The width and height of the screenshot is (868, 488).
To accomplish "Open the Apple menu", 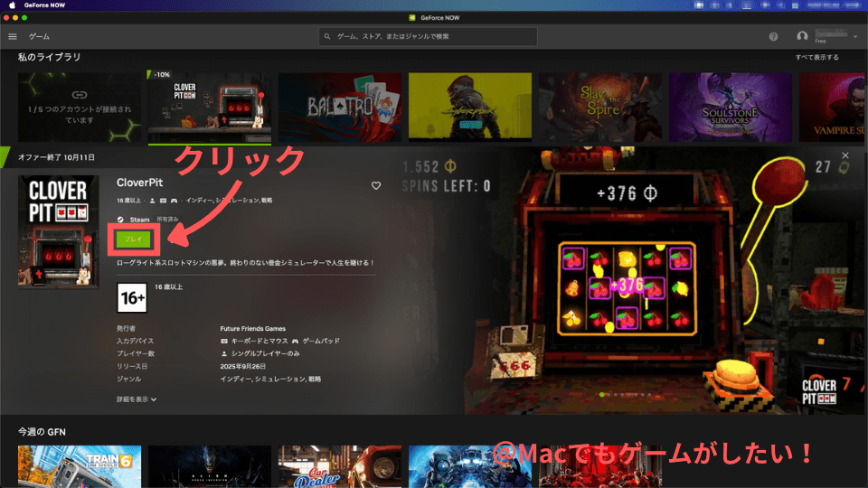I will [x=13, y=5].
